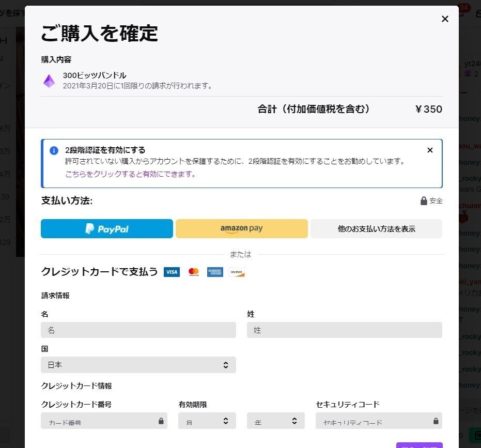Choose Amazon Pay as payment method
The width and height of the screenshot is (481, 448).
pyautogui.click(x=241, y=228)
